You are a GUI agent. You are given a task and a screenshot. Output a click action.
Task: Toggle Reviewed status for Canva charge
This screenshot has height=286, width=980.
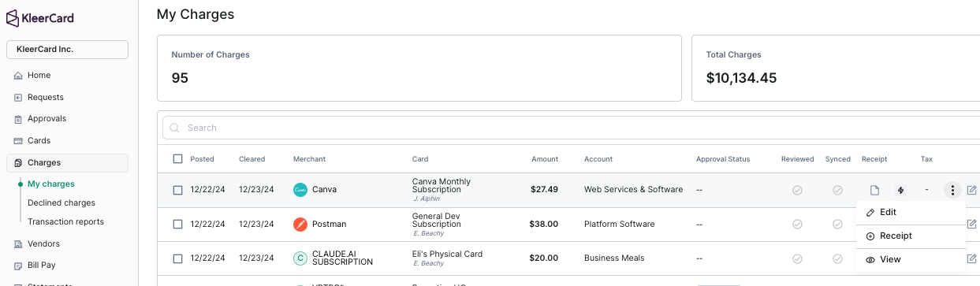click(797, 190)
